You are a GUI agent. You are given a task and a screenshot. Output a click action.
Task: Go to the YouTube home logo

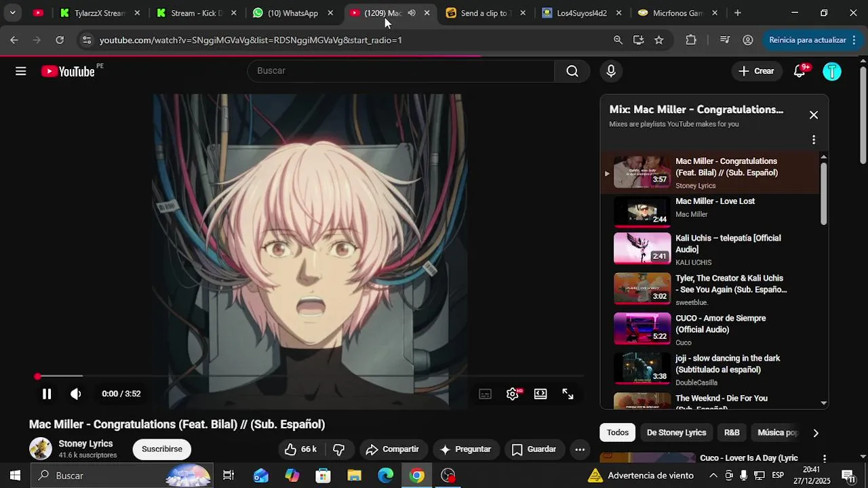(68, 71)
